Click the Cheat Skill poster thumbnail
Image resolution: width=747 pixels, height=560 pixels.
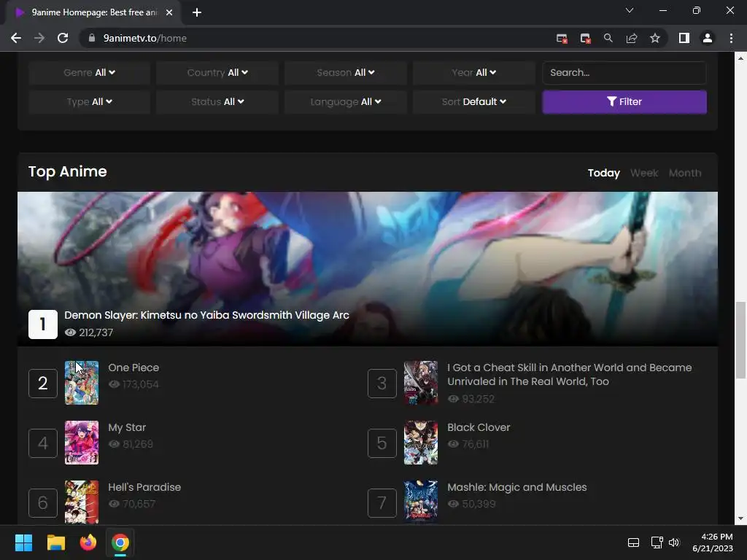click(421, 383)
